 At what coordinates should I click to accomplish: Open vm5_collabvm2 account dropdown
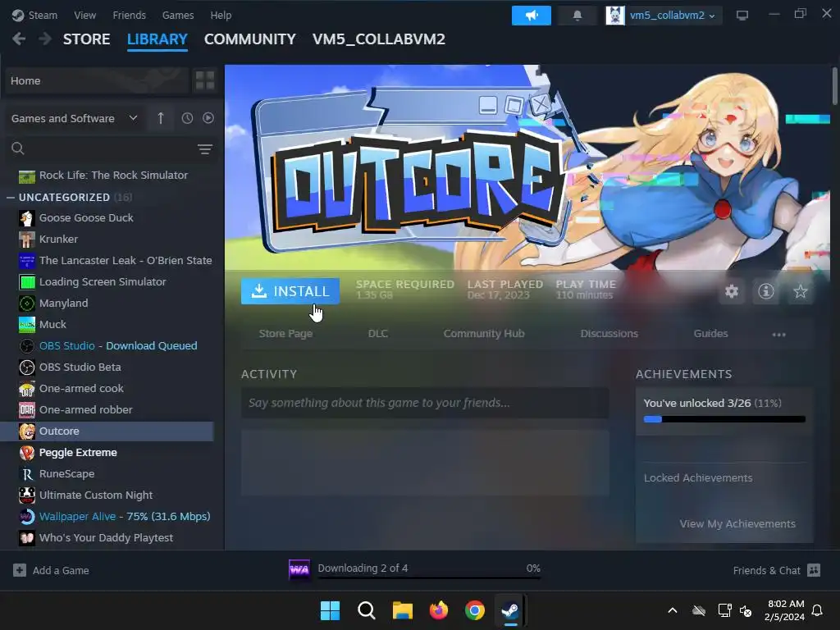664,16
